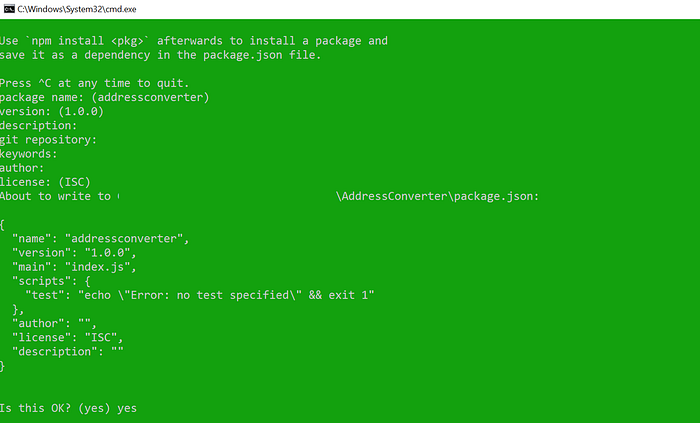Click the "git repository:" prompt line
The width and height of the screenshot is (700, 423).
pyautogui.click(x=48, y=140)
